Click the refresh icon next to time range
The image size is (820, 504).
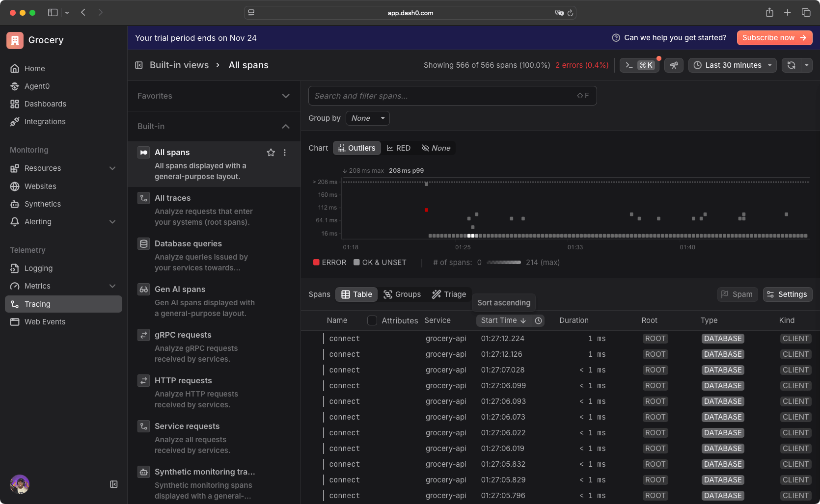click(x=791, y=65)
